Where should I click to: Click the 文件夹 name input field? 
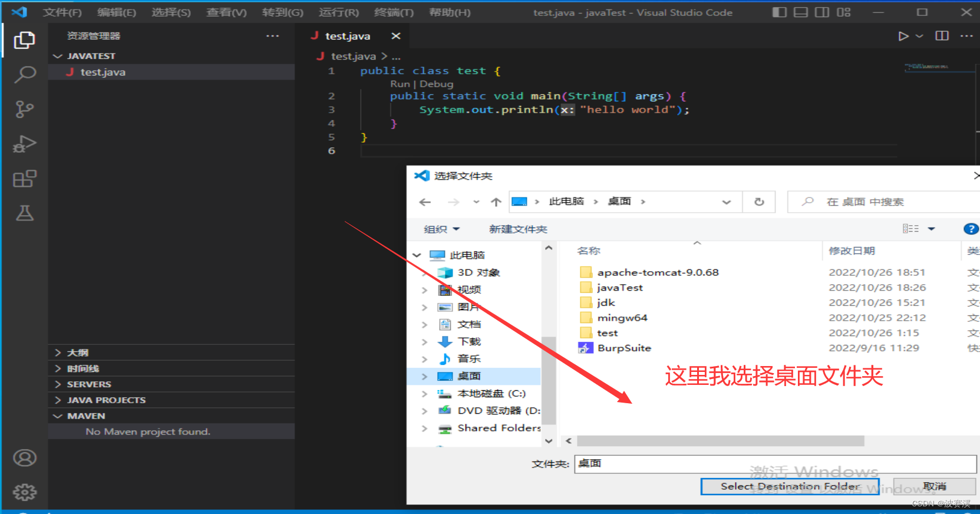coord(776,464)
